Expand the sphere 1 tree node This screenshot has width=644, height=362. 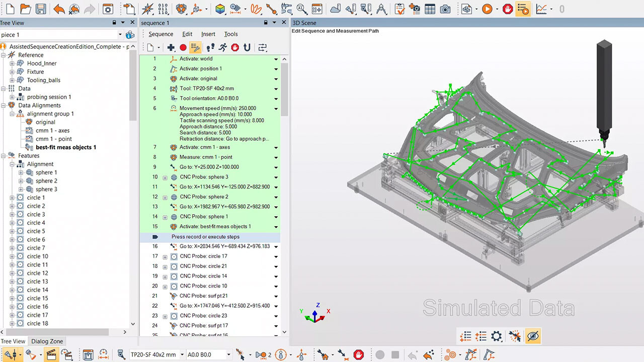pyautogui.click(x=21, y=173)
